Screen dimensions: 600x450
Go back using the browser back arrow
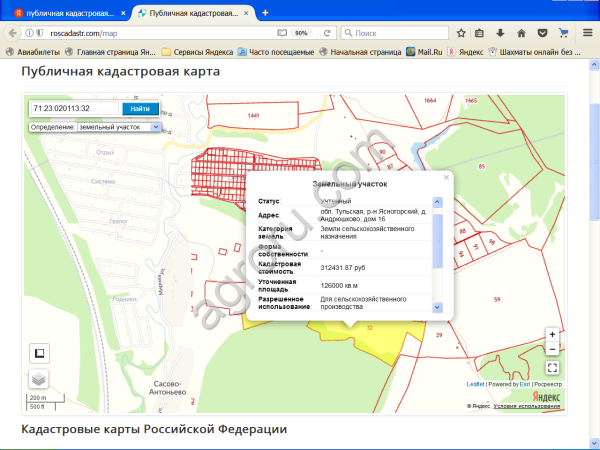(12, 33)
